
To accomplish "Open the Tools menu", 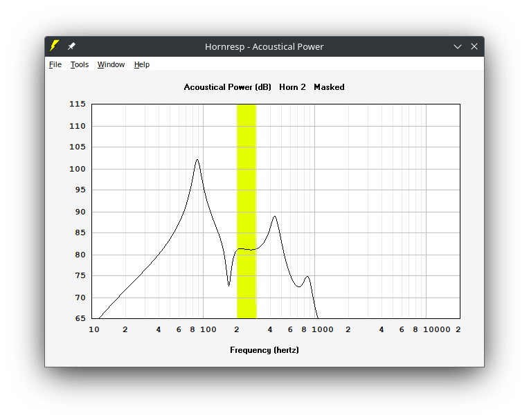I will pos(80,64).
